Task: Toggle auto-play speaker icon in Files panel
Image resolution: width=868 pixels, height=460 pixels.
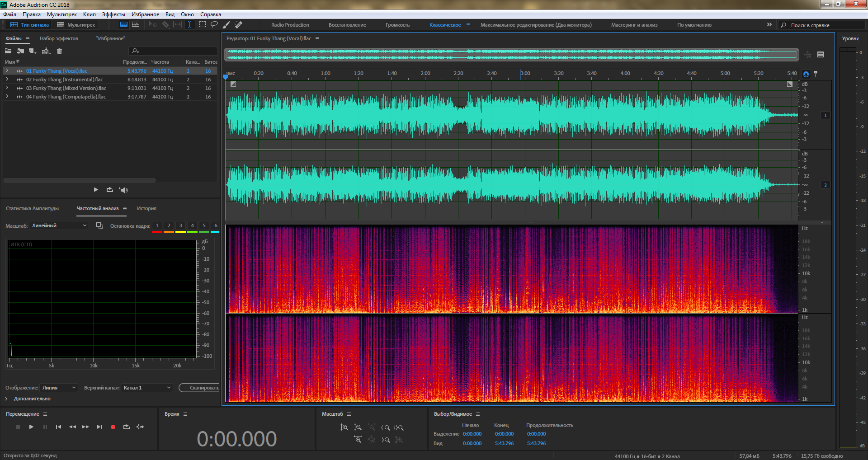Action: pyautogui.click(x=123, y=190)
